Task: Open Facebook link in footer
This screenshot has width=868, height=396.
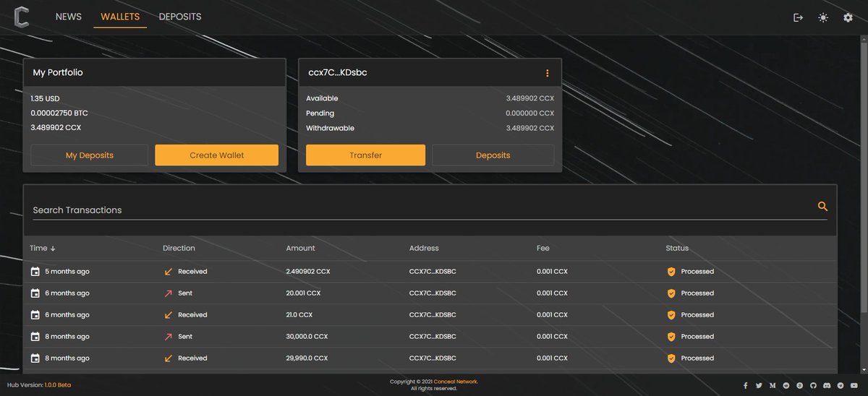Action: pyautogui.click(x=746, y=386)
